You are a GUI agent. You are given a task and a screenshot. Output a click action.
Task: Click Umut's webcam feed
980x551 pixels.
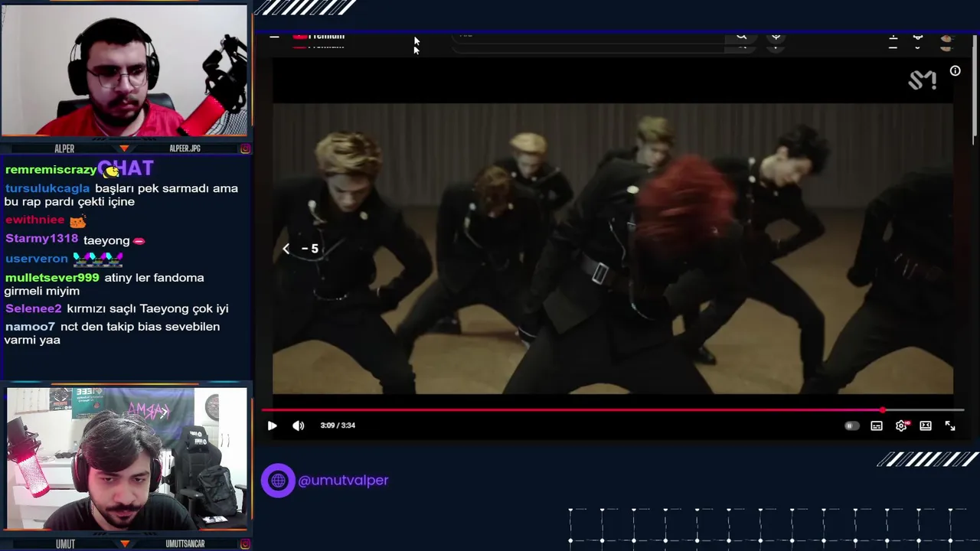pos(127,458)
